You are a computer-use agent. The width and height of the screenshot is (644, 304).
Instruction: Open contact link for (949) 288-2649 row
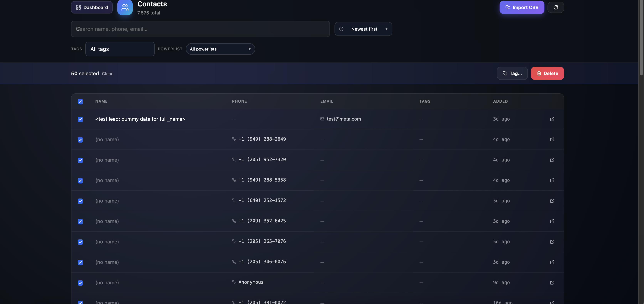(552, 139)
